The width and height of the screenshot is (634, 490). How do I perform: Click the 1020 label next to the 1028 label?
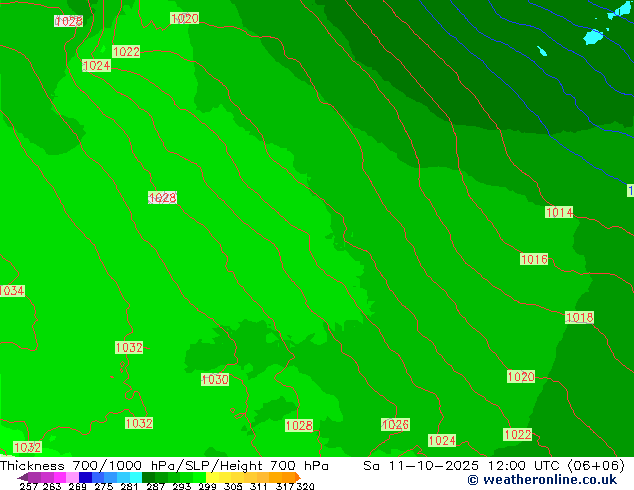coord(184,18)
